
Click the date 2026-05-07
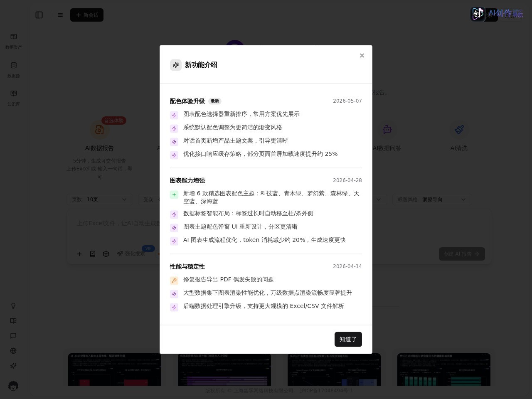point(347,101)
